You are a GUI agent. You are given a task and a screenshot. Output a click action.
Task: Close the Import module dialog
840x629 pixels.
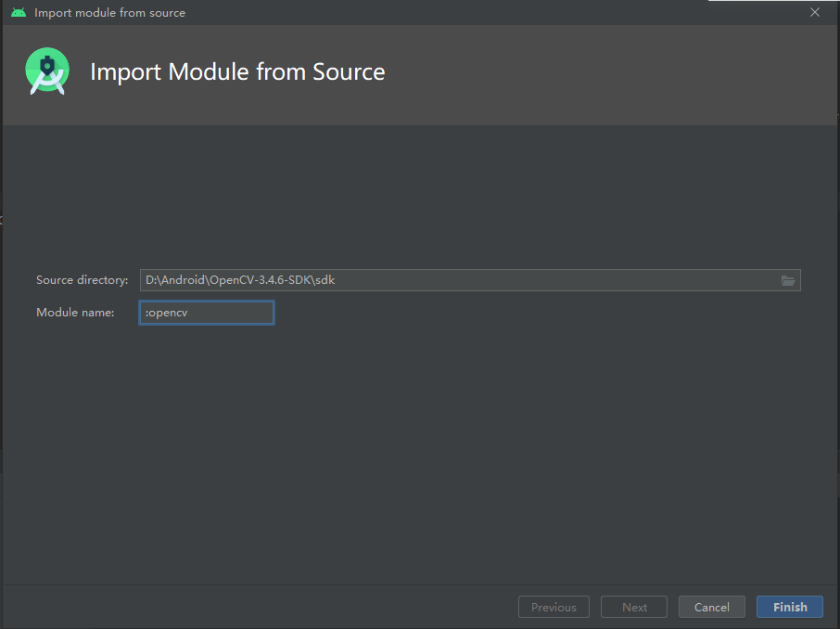(815, 12)
